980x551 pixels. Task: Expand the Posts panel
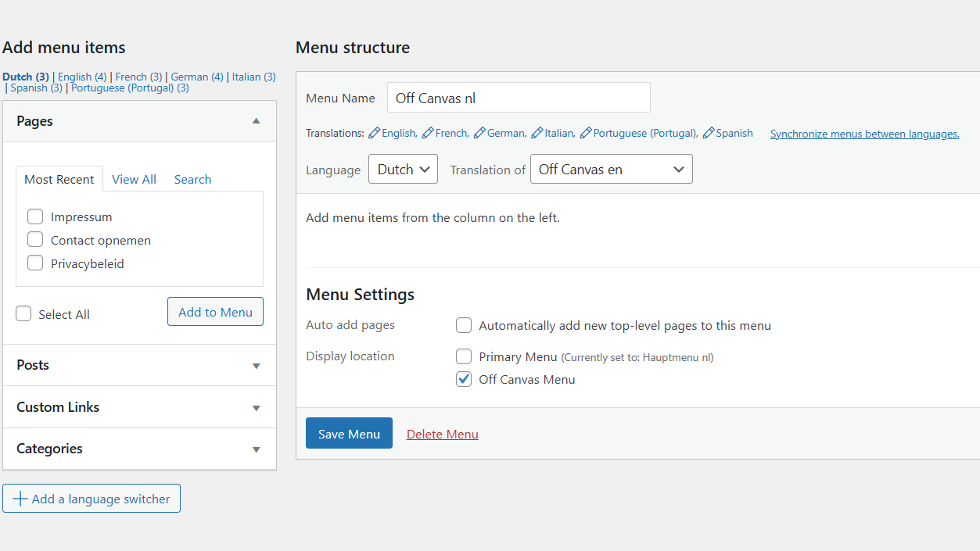point(140,365)
